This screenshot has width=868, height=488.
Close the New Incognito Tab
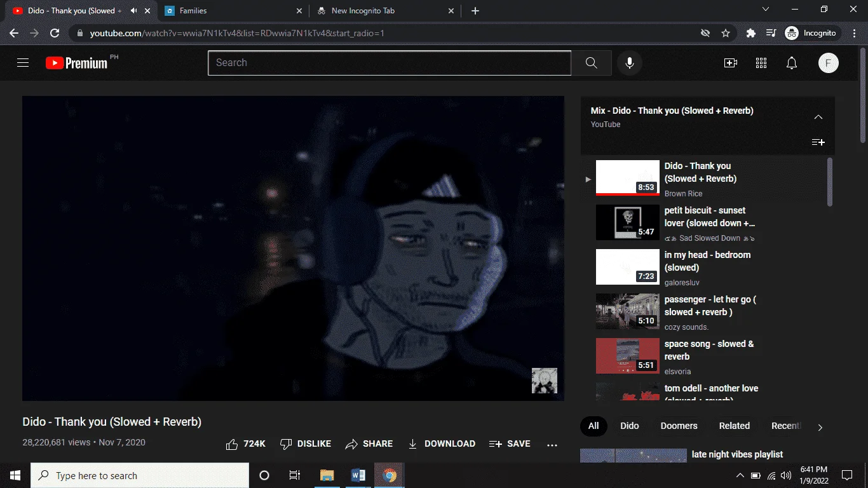point(452,11)
